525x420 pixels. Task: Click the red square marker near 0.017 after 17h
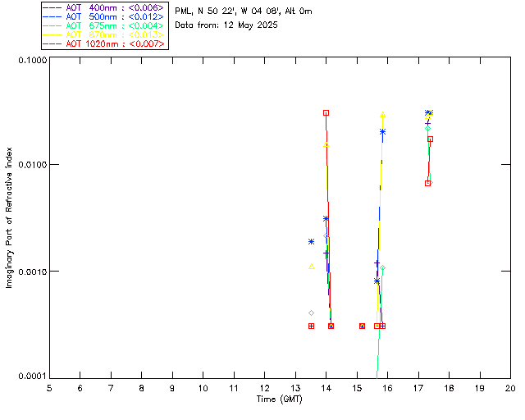(x=431, y=139)
